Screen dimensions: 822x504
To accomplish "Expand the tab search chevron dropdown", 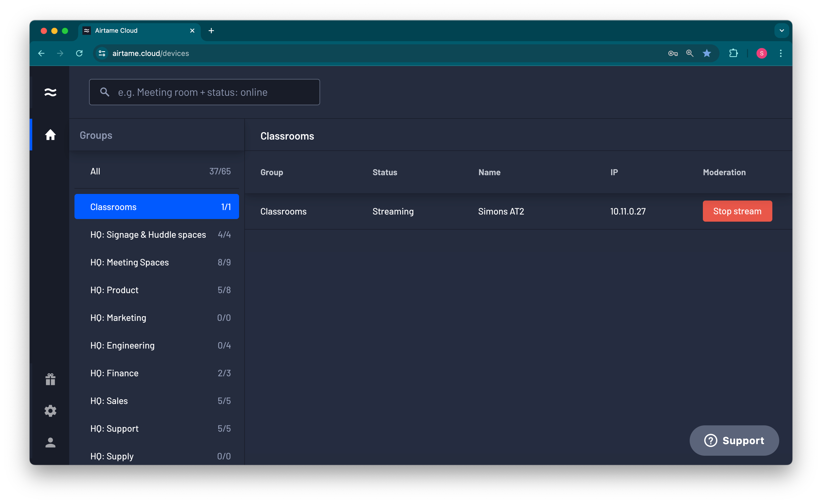I will [781, 31].
